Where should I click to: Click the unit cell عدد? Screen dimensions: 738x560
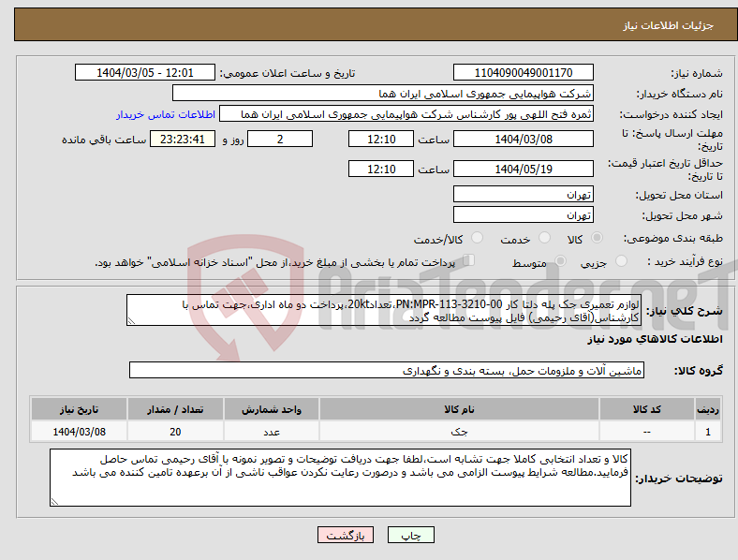[272, 432]
